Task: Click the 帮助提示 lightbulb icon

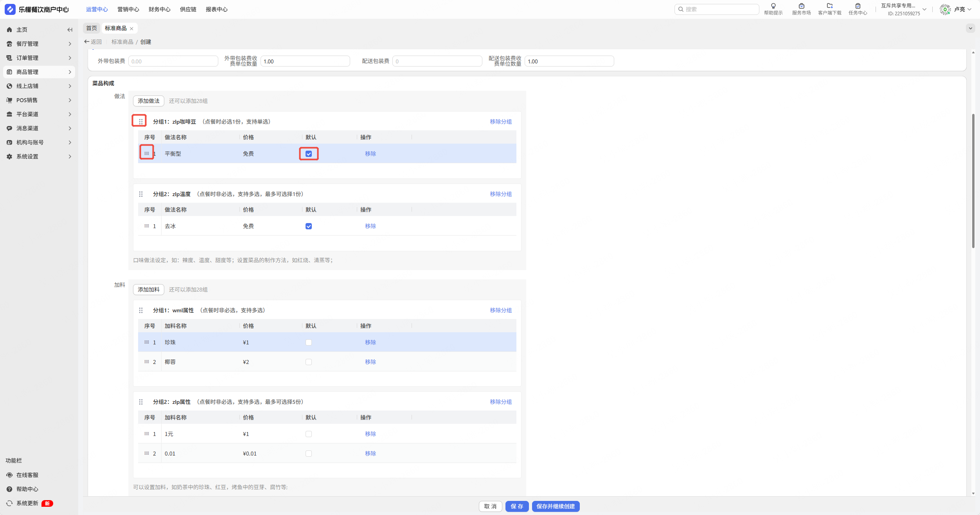Action: point(773,6)
